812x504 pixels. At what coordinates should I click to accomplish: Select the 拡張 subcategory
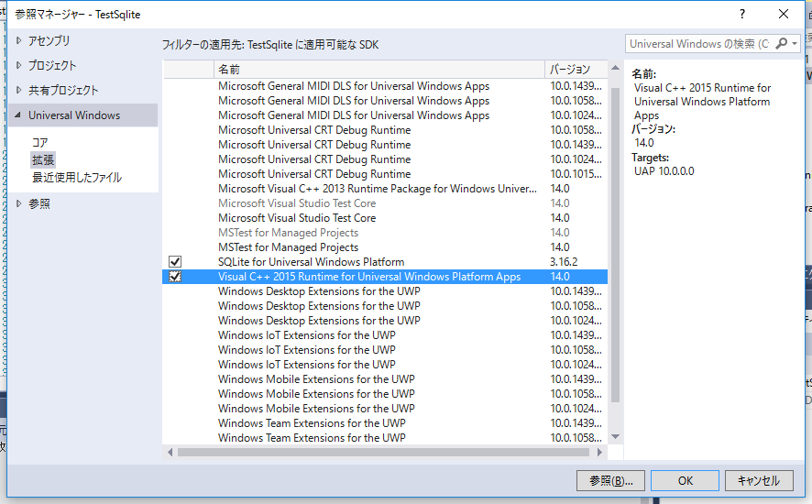click(x=43, y=160)
